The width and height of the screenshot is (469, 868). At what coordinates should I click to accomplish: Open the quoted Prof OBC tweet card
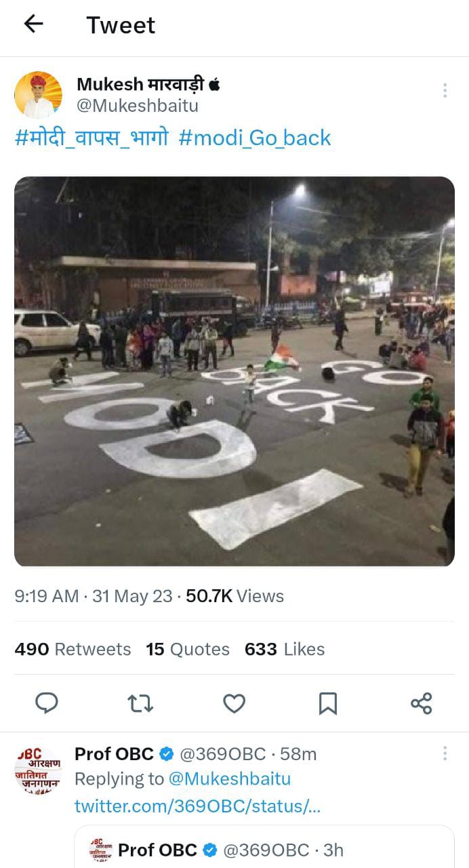point(264,848)
